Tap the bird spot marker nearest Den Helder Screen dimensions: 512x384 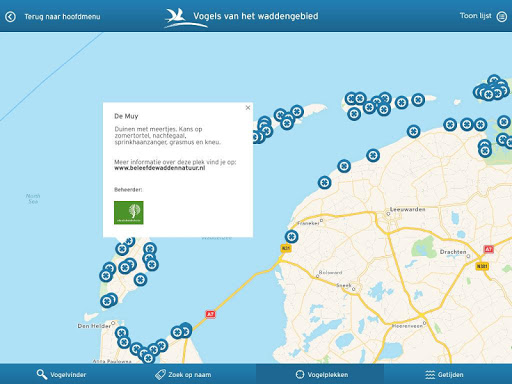(121, 333)
